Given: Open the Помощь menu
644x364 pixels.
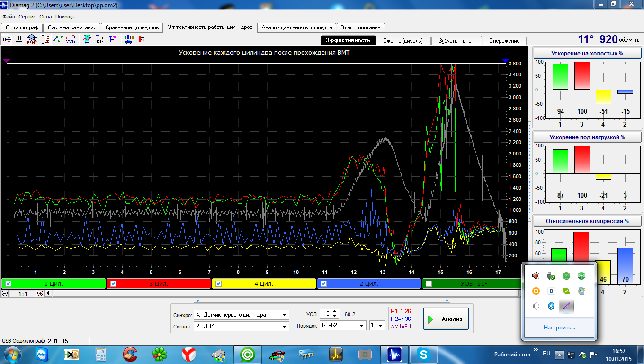Looking at the screenshot, I should point(65,17).
